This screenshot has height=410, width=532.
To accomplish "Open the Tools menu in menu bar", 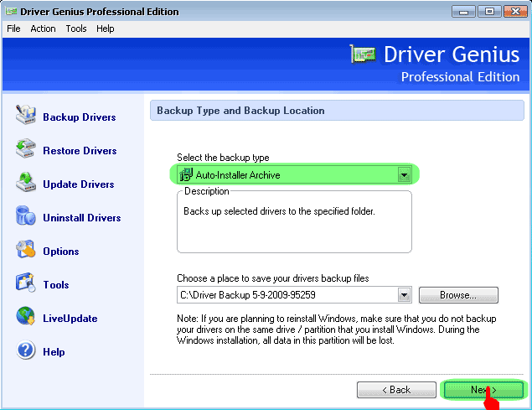I will pos(76,29).
